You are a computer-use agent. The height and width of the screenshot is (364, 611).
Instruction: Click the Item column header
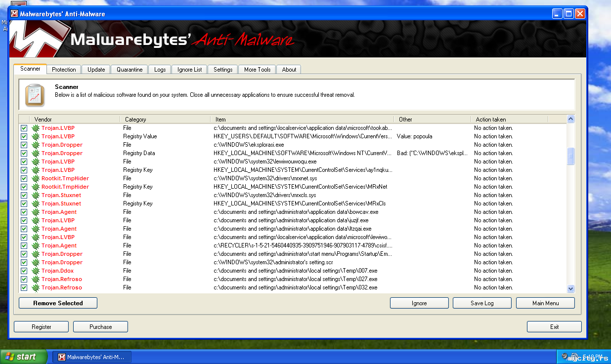tap(302, 119)
